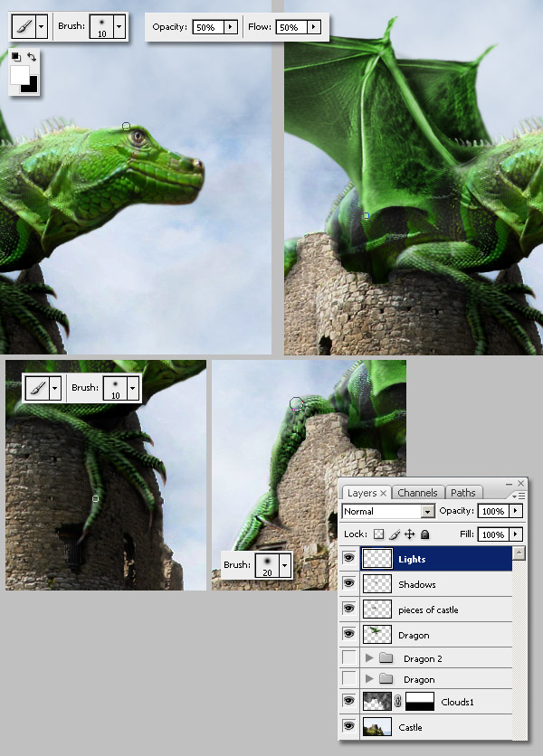Screen dimensions: 543x756
Task: Click the Brush 10 preview in the top options bar
Action: [101, 26]
